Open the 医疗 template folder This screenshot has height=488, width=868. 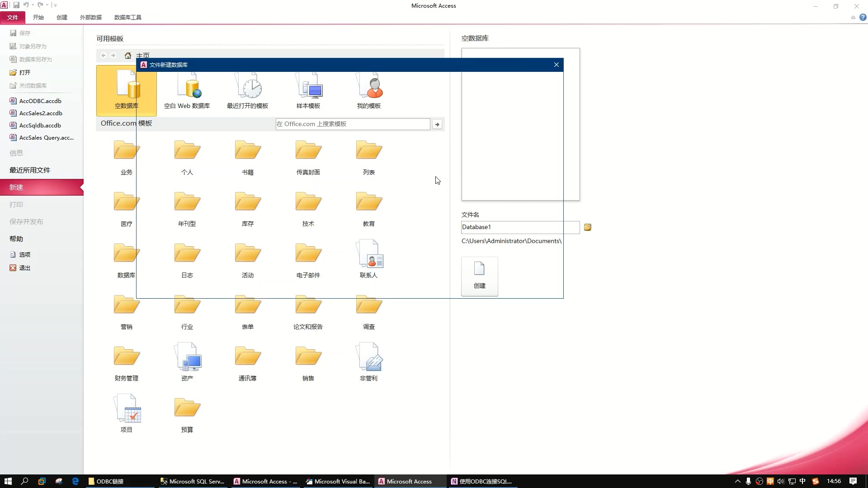coord(127,209)
